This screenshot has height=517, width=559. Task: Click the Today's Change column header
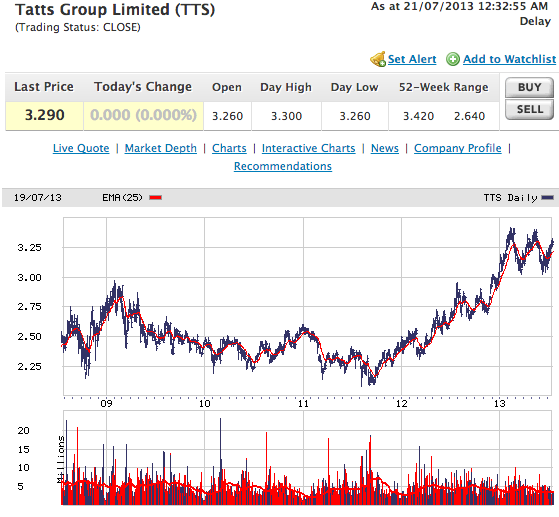(143, 87)
